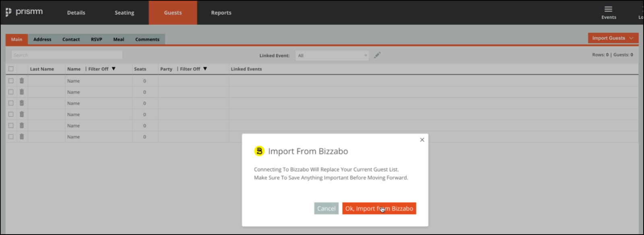Delete the fifth guest row via trash icon

click(x=22, y=125)
